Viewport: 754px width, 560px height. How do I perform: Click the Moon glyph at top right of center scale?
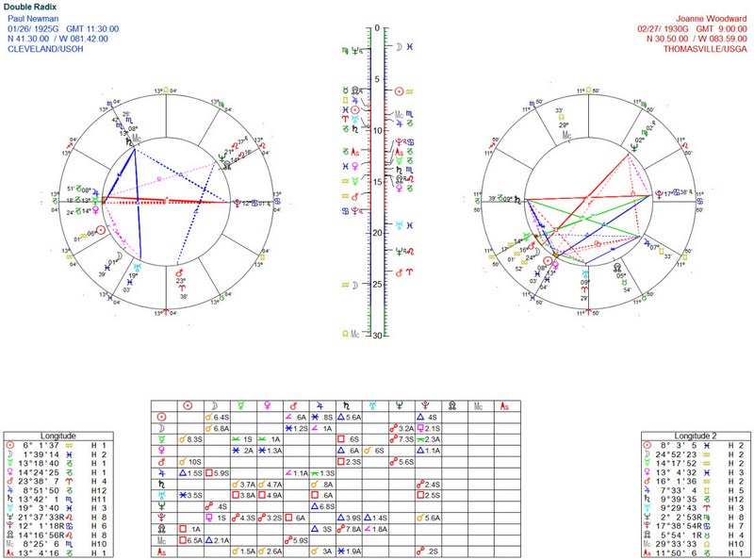[399, 45]
